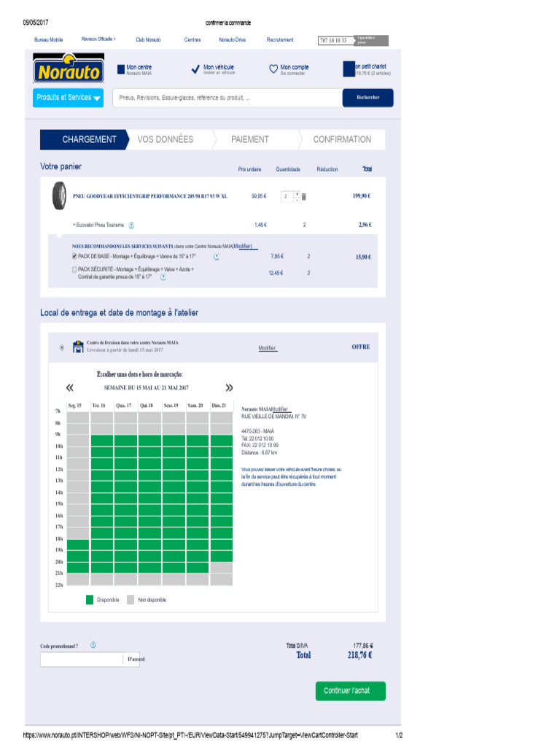This screenshot has height=747, width=560.
Task: Expand the Produits et Services dropdown
Action: tap(68, 98)
